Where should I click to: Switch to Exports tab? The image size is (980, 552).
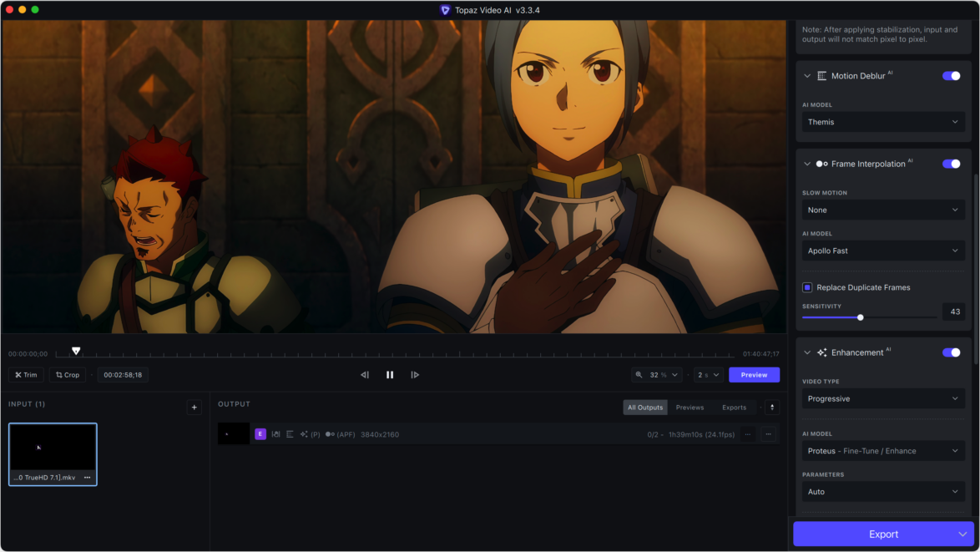[x=734, y=408]
